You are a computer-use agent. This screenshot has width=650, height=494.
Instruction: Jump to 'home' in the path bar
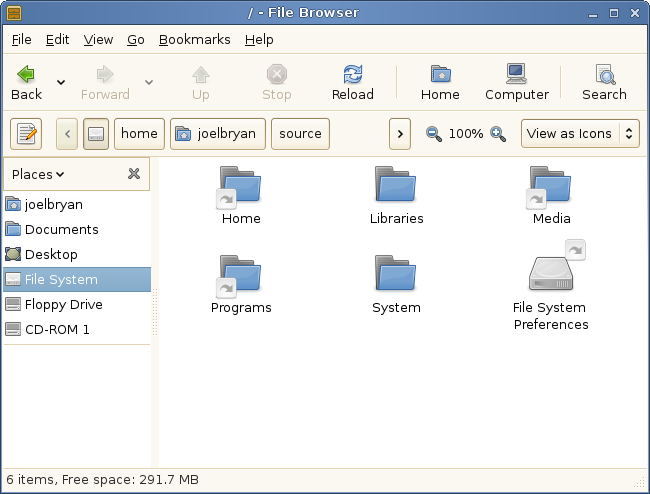point(139,134)
